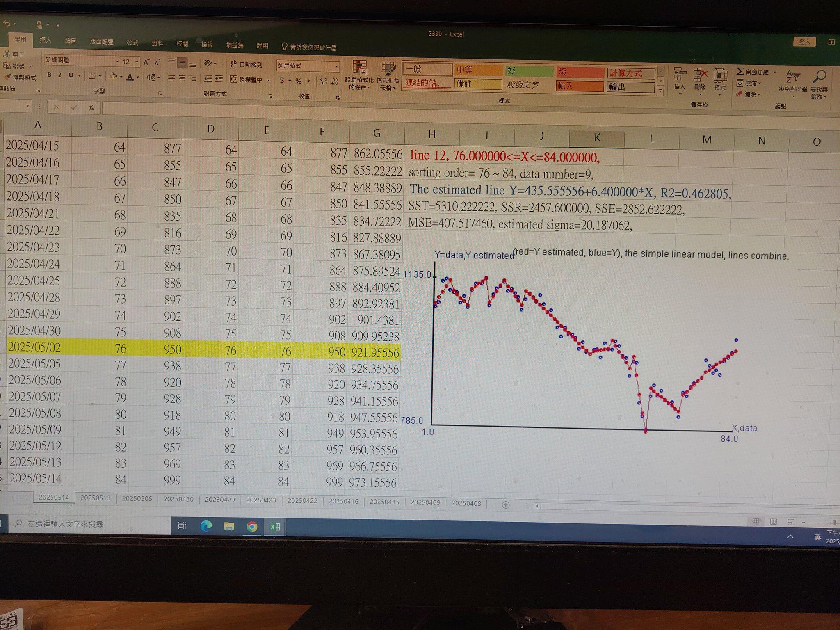Open the 插入 ribbon tab
Viewport: 840px width, 630px height.
click(x=46, y=40)
